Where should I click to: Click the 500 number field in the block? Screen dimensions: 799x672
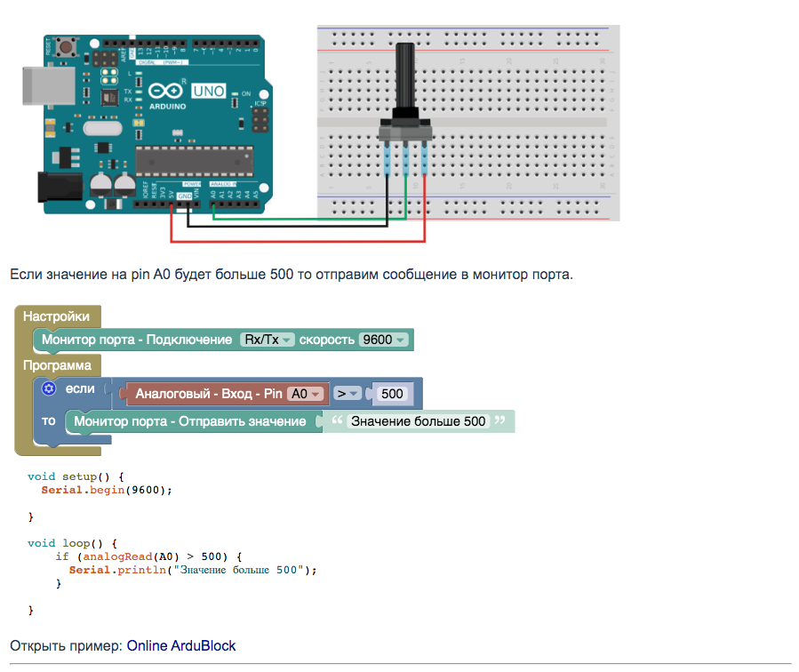pos(391,394)
